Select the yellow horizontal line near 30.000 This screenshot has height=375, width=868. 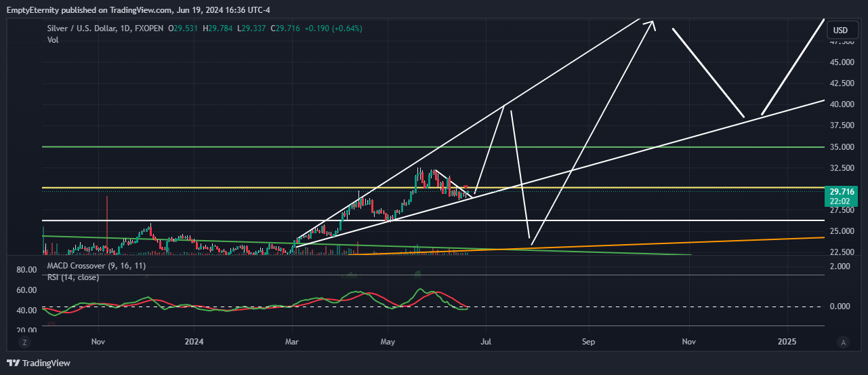[x=434, y=187]
